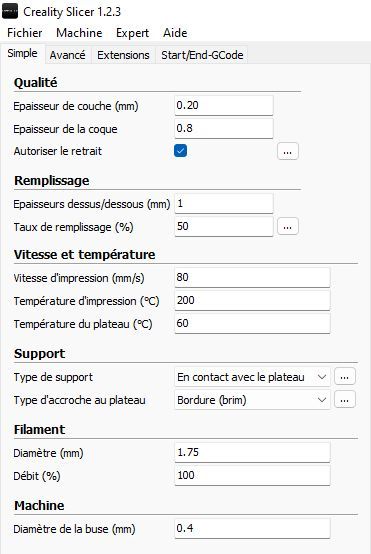
Task: Open infill settings ellipsis next to Taux de remplissage
Action: [288, 226]
